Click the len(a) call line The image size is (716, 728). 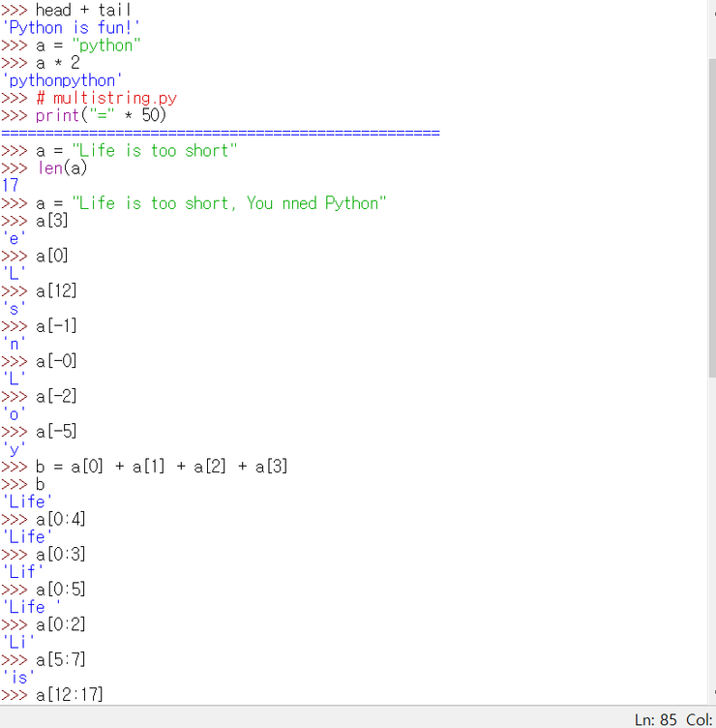(x=62, y=168)
